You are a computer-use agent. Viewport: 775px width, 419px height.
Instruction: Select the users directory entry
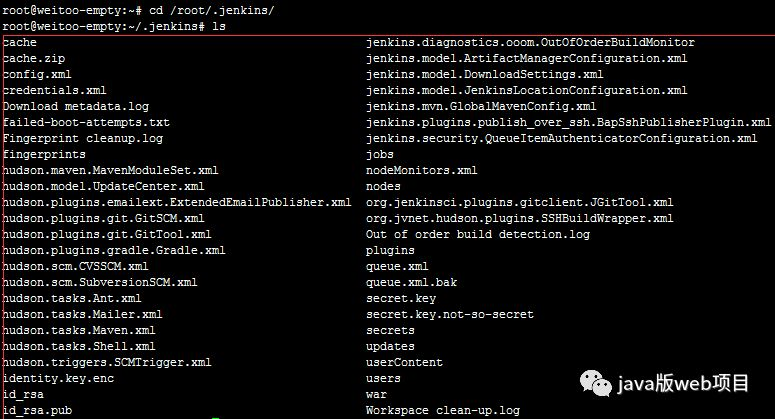point(383,378)
